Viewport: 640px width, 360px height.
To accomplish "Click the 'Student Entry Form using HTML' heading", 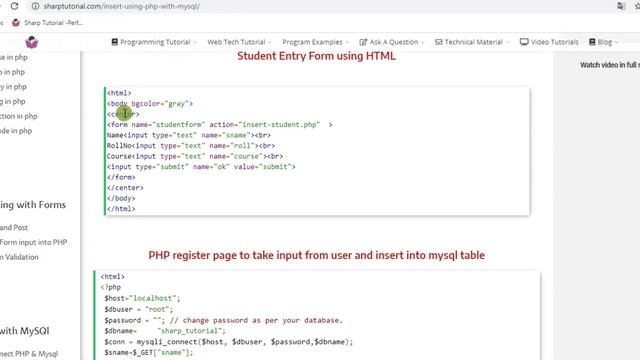I will click(316, 56).
